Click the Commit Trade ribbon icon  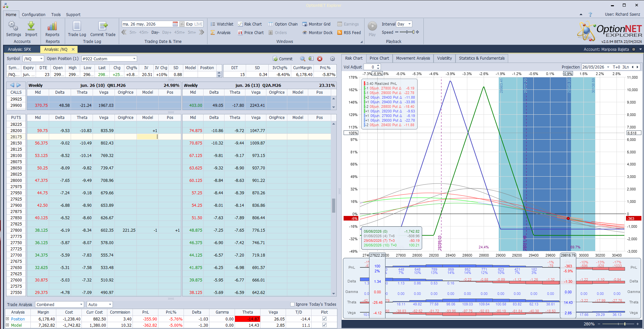tap(103, 29)
